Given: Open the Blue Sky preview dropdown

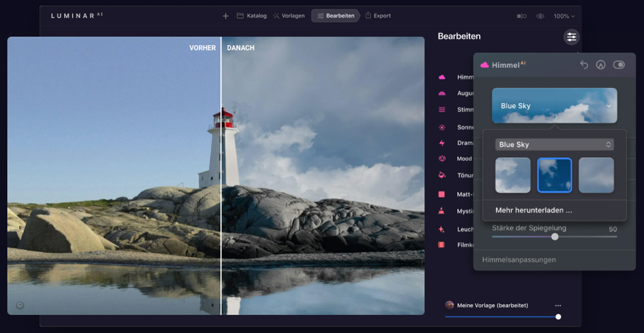Looking at the screenshot, I should [x=554, y=106].
